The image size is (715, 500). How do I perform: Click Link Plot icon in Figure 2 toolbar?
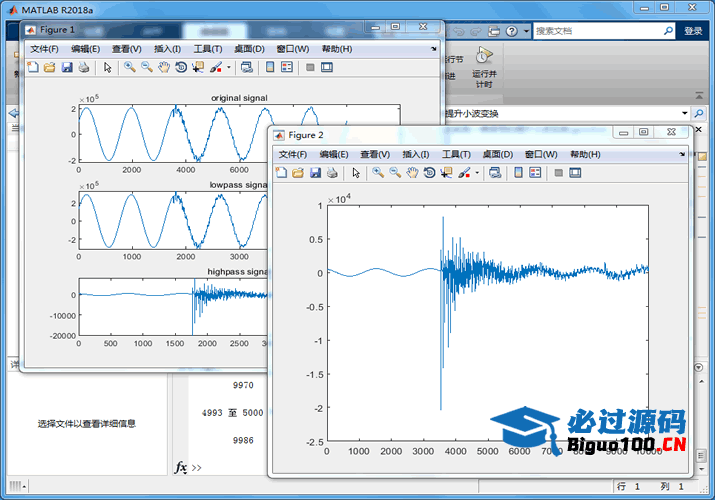495,173
